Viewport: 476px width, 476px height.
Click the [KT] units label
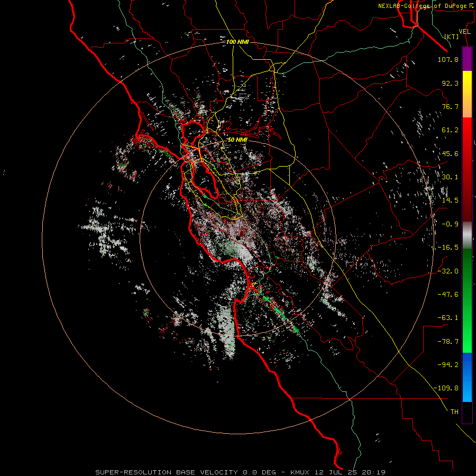(452, 36)
